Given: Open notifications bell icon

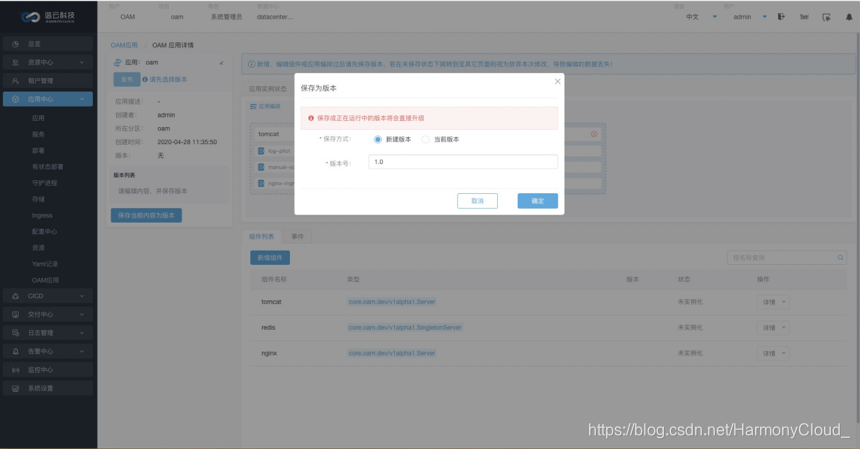Looking at the screenshot, I should [x=849, y=17].
